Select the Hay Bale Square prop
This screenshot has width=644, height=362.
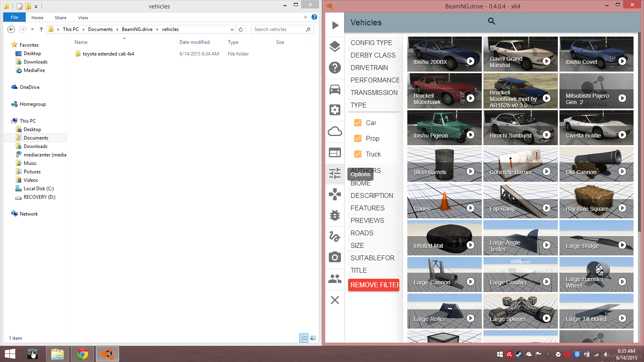597,201
